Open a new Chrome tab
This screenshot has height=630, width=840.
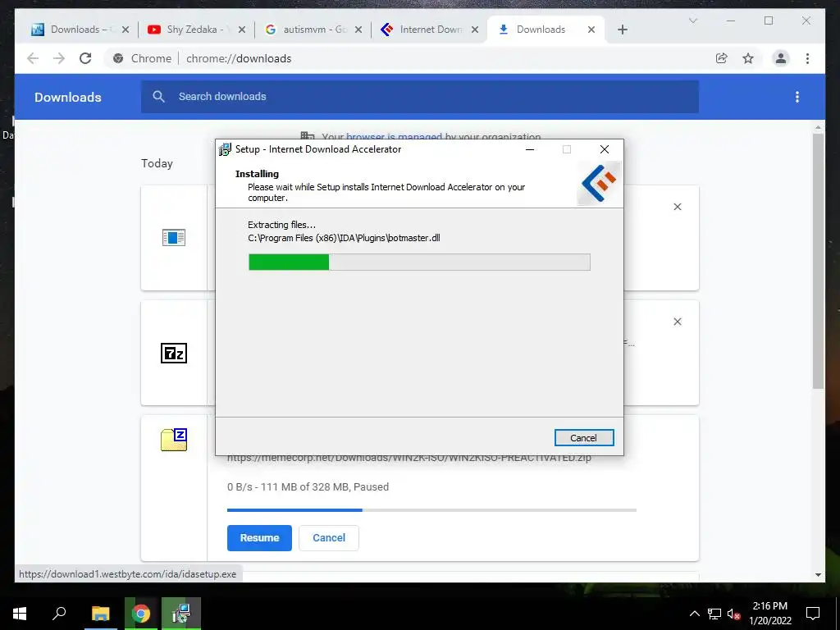[x=623, y=30]
